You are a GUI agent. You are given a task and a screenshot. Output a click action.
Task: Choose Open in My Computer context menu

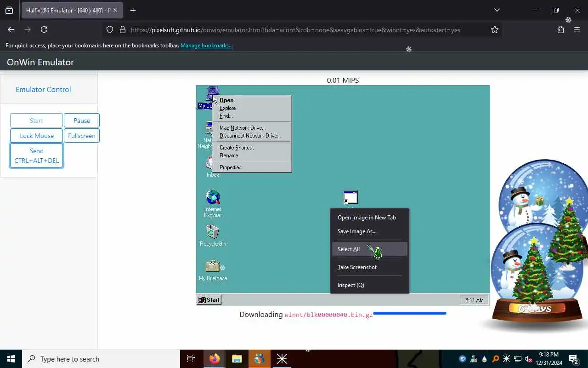coord(252,100)
